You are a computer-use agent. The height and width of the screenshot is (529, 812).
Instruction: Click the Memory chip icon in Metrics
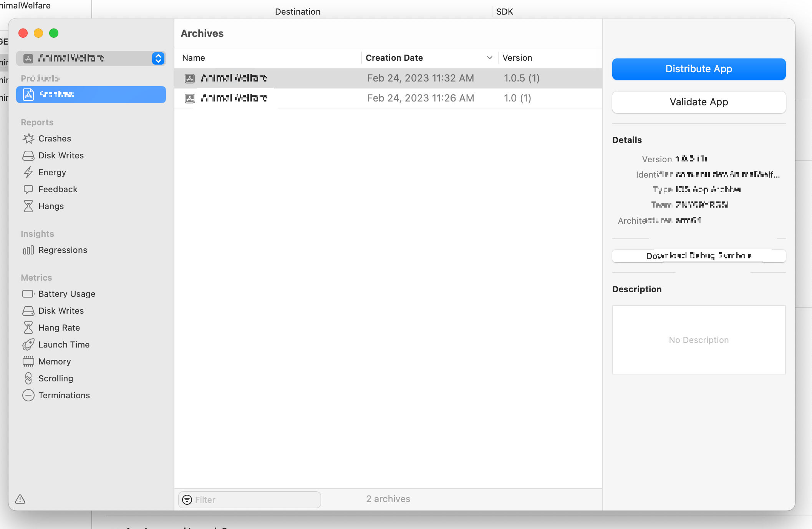[28, 361]
